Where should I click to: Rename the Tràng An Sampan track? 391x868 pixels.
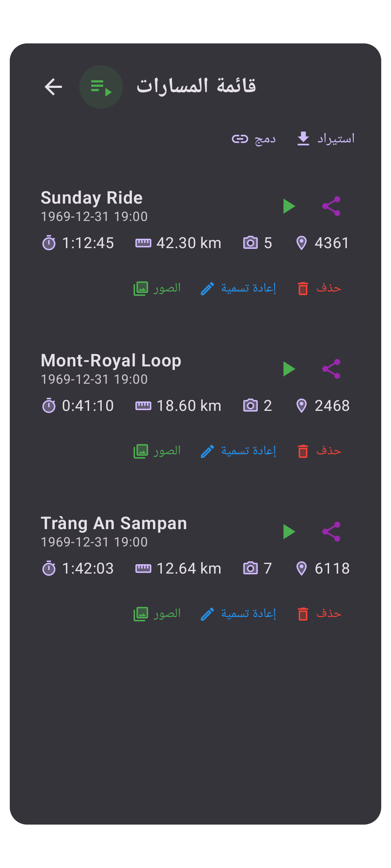(x=238, y=614)
